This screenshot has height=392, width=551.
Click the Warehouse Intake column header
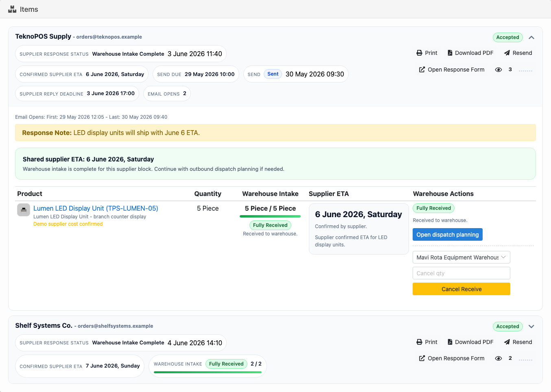tap(270, 194)
